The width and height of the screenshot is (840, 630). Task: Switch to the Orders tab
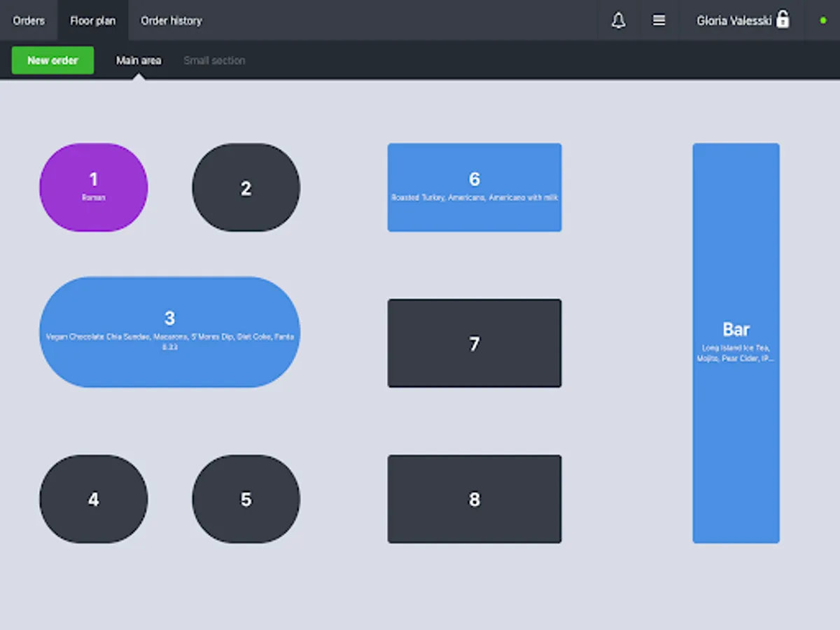(28, 20)
